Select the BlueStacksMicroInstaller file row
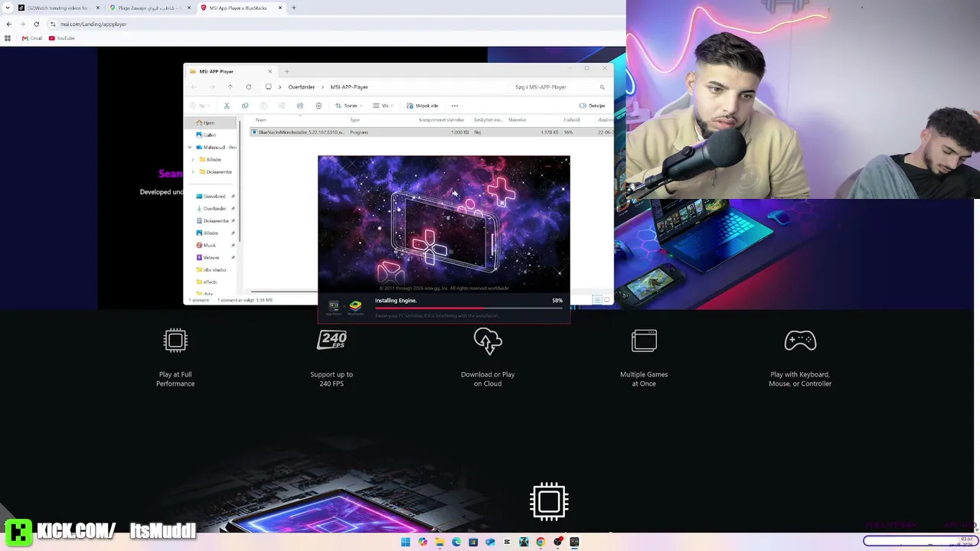 432,132
